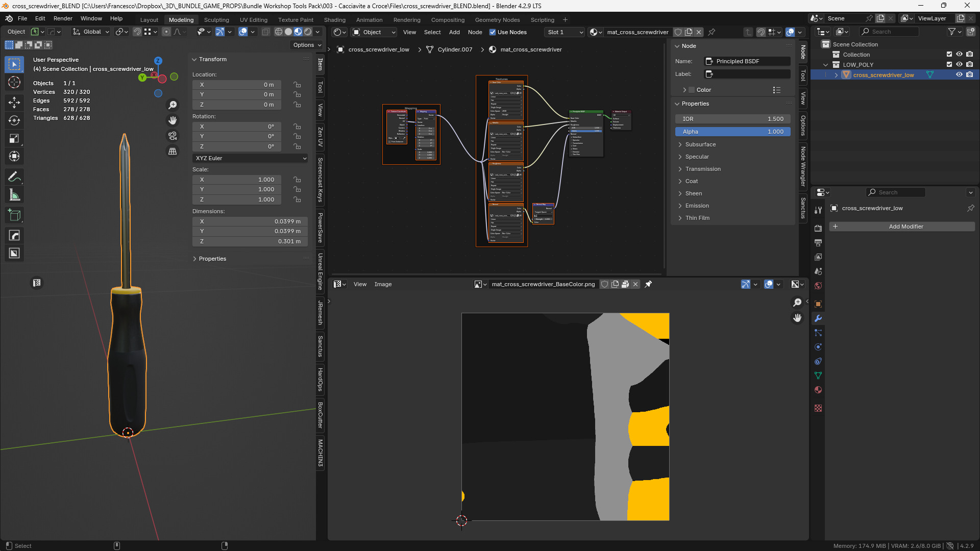The height and width of the screenshot is (551, 980).
Task: Open the Output properties tab
Action: click(x=818, y=243)
